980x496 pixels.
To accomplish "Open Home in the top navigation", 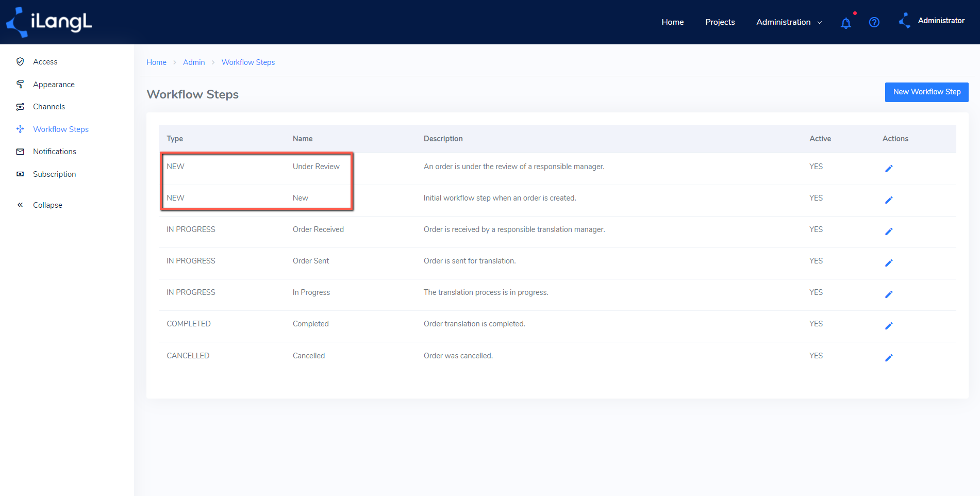I will pos(672,22).
